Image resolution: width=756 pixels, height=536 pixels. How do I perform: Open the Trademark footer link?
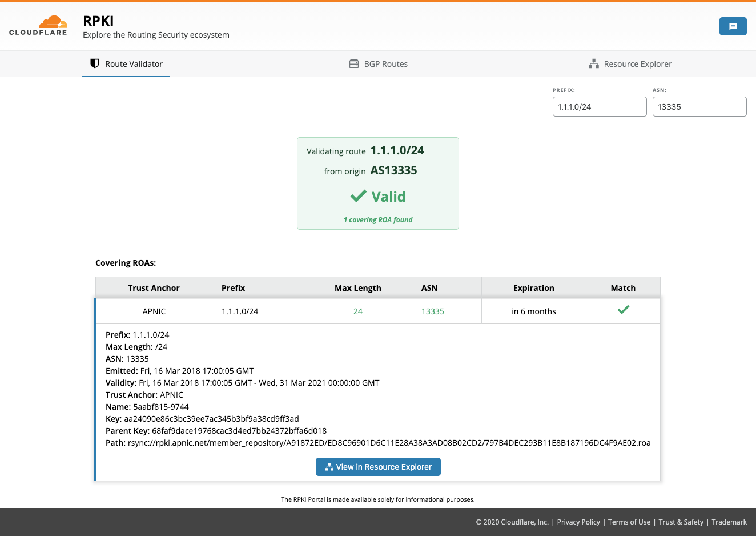pos(729,522)
